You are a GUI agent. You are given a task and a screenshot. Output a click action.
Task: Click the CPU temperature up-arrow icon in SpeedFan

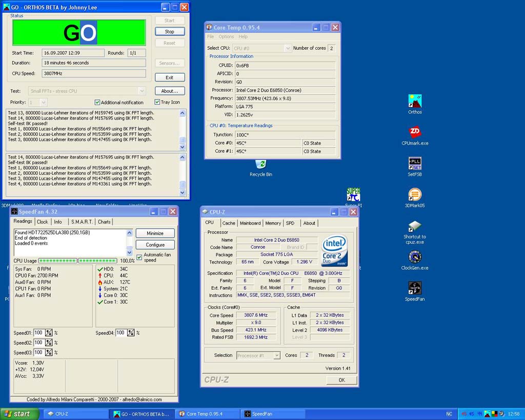pyautogui.click(x=100, y=275)
